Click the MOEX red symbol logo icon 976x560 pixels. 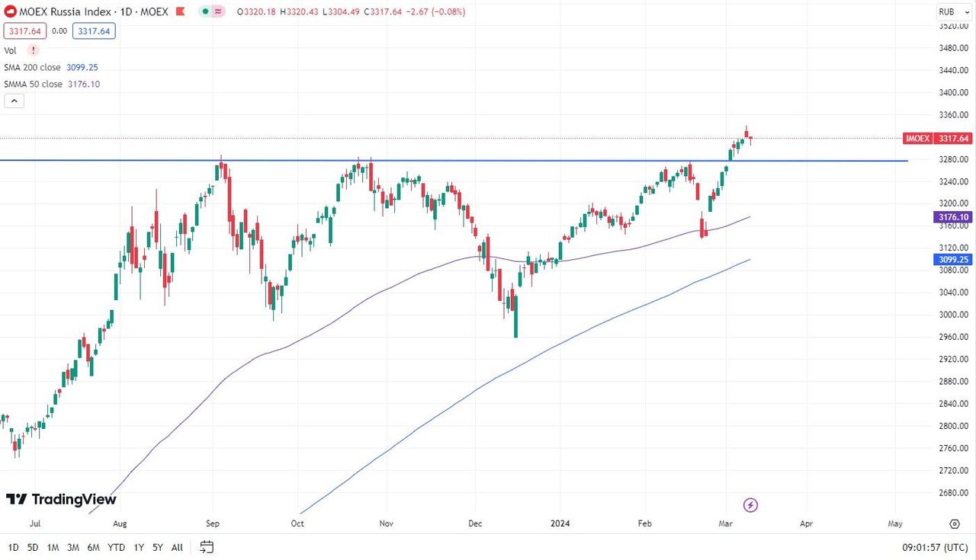(x=11, y=12)
